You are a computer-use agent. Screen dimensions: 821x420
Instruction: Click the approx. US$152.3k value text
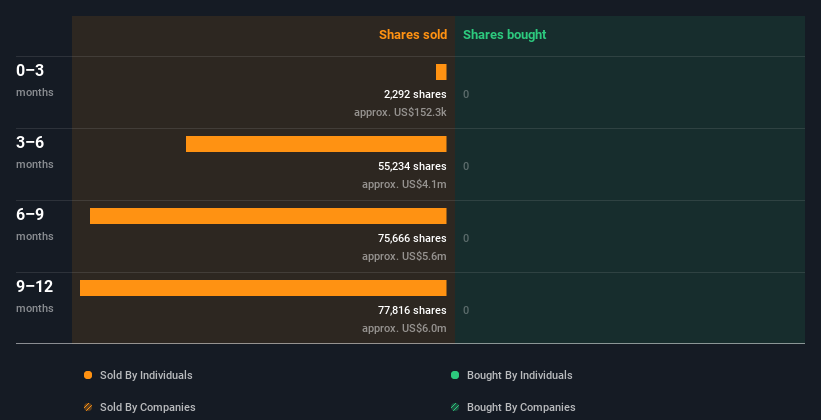(401, 112)
